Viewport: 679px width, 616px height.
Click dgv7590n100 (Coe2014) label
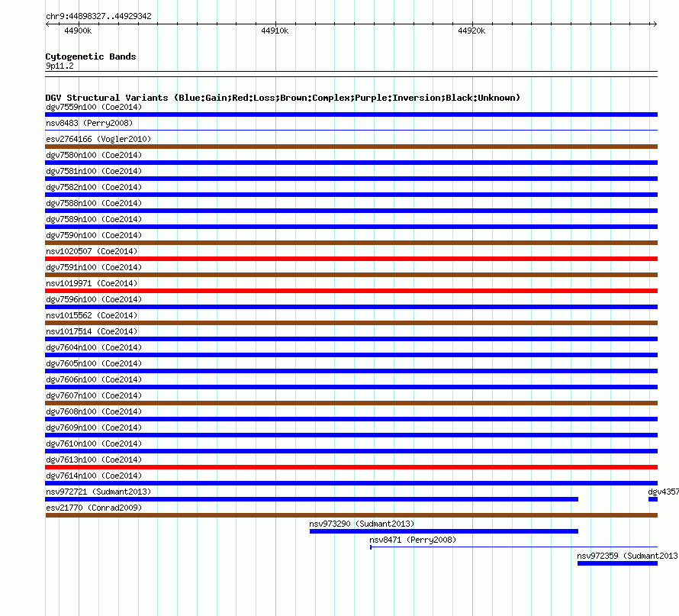pyautogui.click(x=94, y=235)
